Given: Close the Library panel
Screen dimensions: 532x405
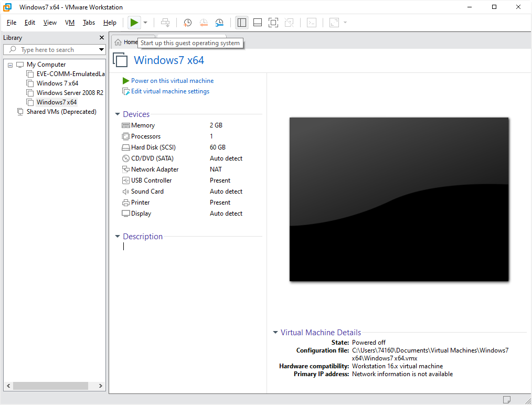Looking at the screenshot, I should pos(101,38).
